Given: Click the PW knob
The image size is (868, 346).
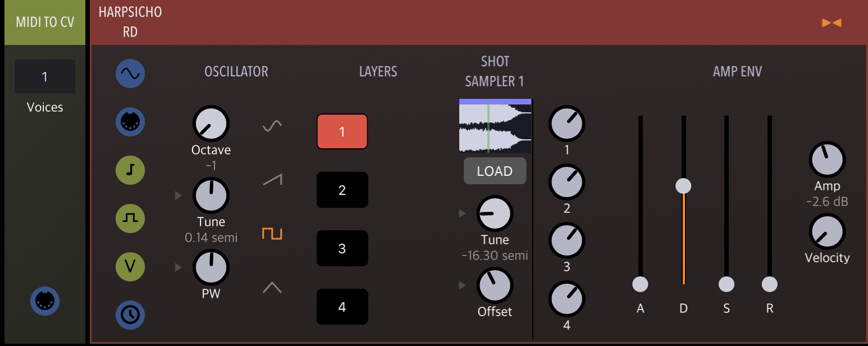Looking at the screenshot, I should pyautogui.click(x=211, y=267).
